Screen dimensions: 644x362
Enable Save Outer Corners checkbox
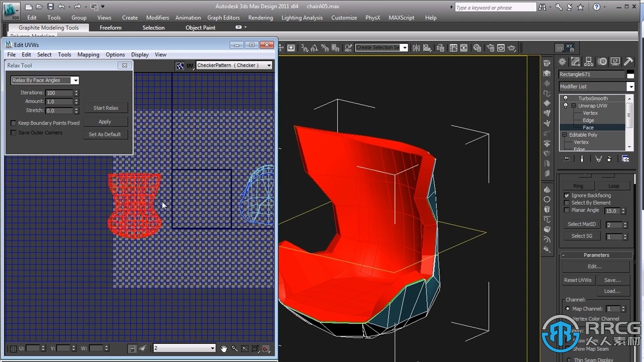click(x=14, y=133)
